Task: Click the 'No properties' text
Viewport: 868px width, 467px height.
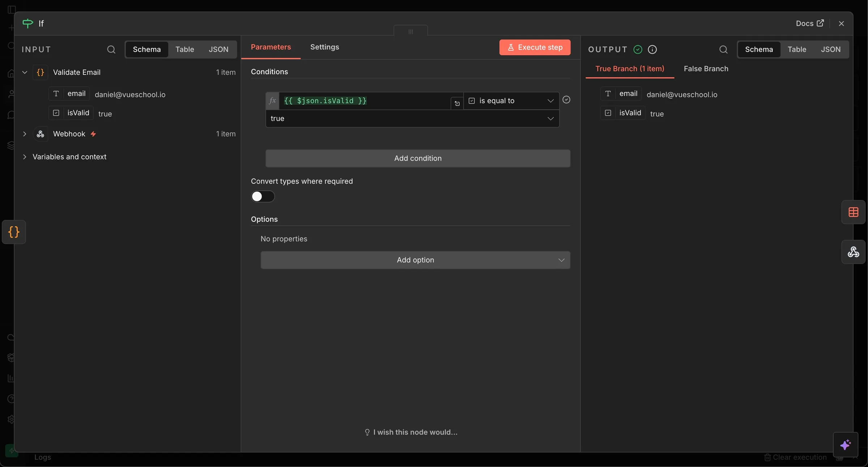Action: 284,239
